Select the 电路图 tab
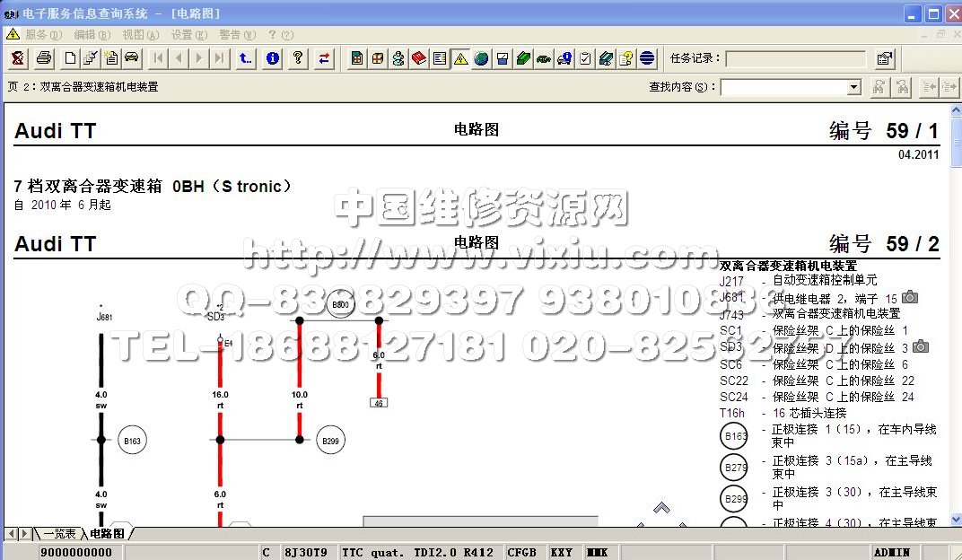The height and width of the screenshot is (560, 962). pos(107,534)
